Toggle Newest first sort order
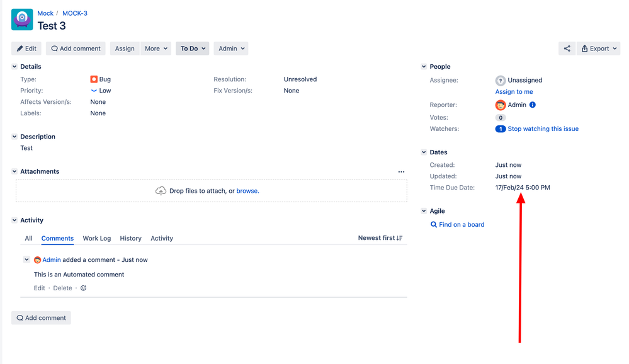629x364 pixels. pyautogui.click(x=380, y=238)
